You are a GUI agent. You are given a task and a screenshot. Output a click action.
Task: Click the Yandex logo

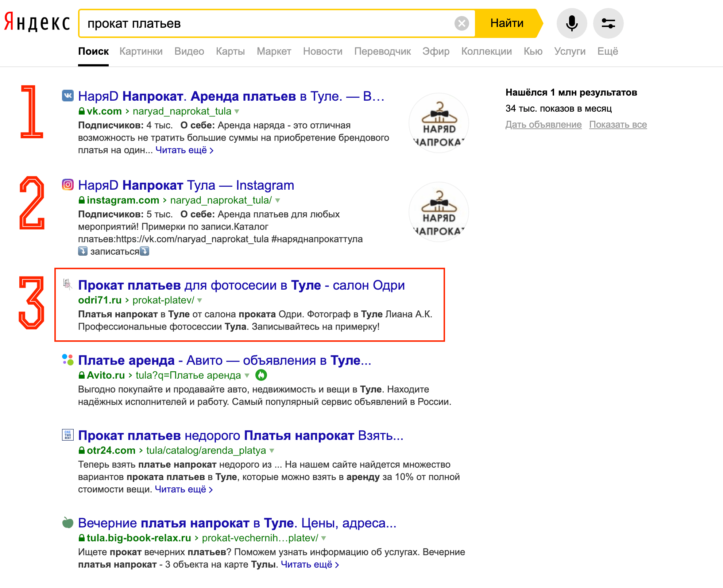(37, 22)
